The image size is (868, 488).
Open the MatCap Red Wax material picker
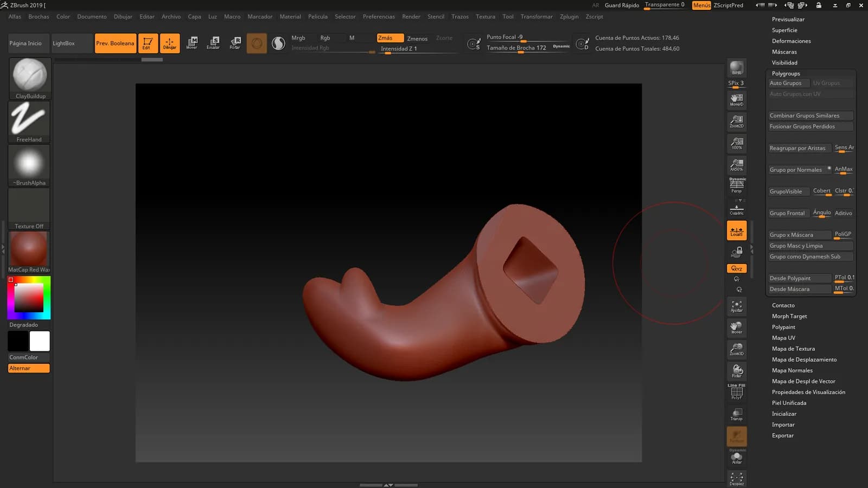(x=29, y=252)
